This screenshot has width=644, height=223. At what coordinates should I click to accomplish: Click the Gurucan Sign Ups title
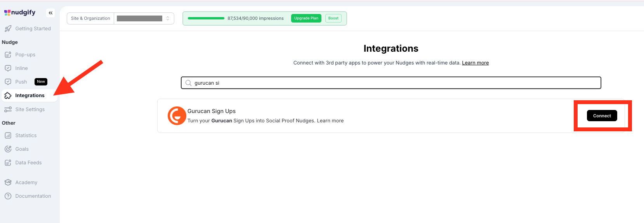click(x=212, y=111)
